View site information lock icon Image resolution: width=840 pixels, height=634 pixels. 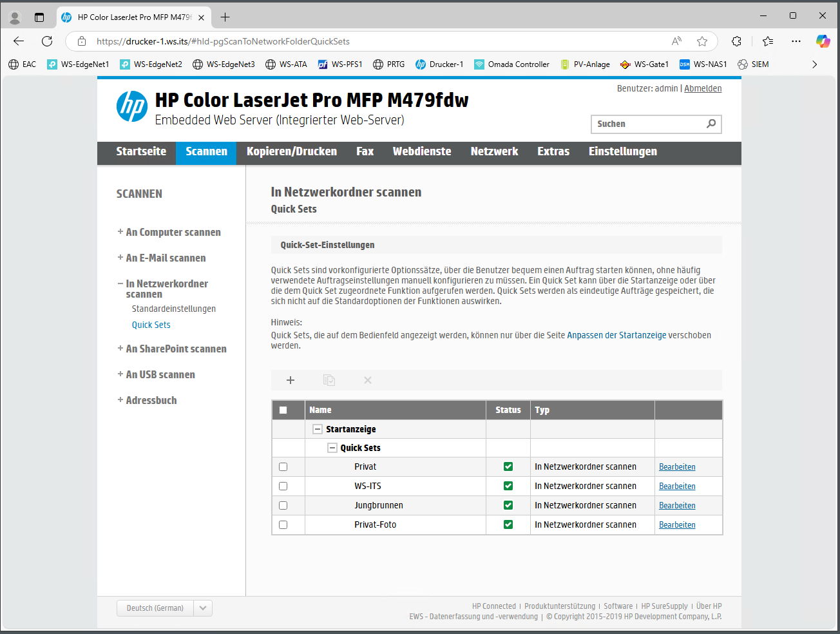coord(82,41)
